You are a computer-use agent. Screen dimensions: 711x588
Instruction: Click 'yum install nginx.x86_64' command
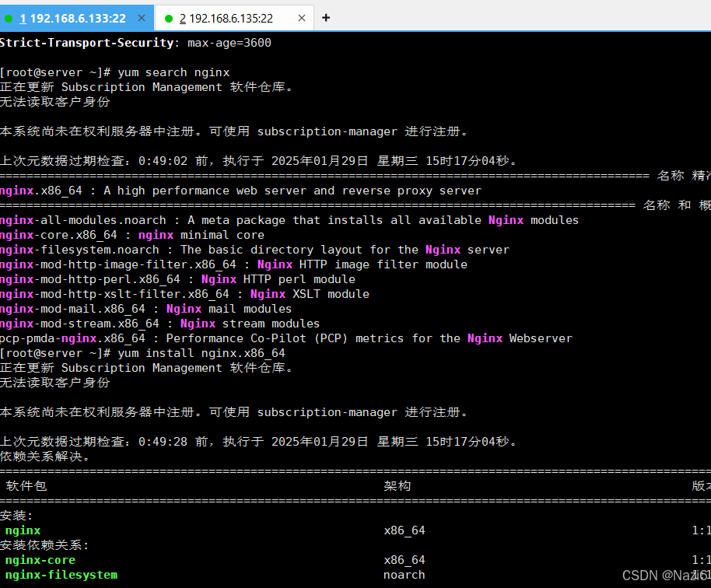(x=201, y=353)
